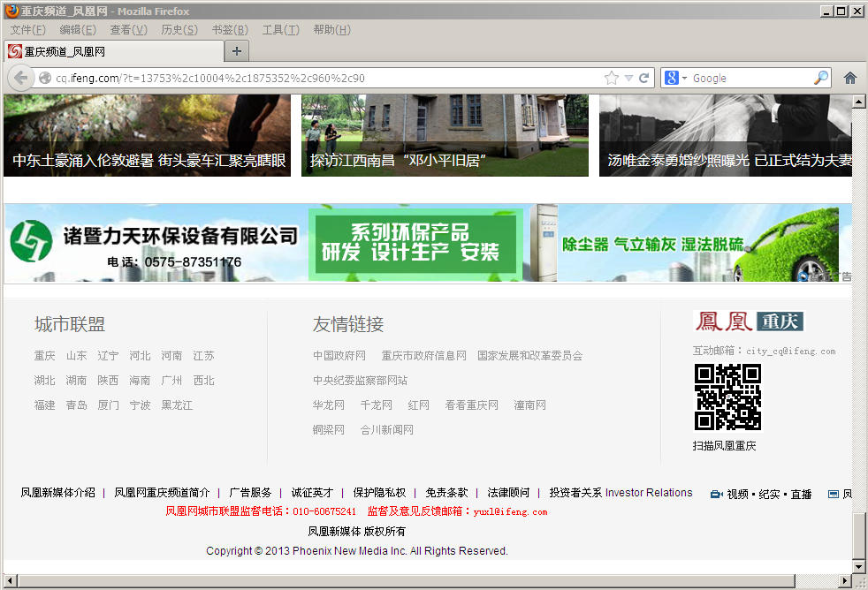
Task: Open the 文件(F) menu
Action: point(27,30)
